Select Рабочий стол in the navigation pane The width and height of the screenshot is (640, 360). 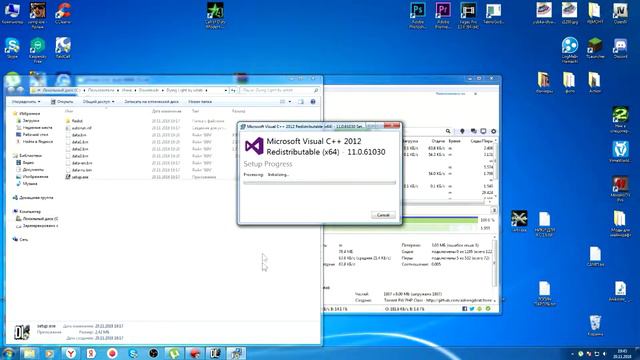(32, 135)
